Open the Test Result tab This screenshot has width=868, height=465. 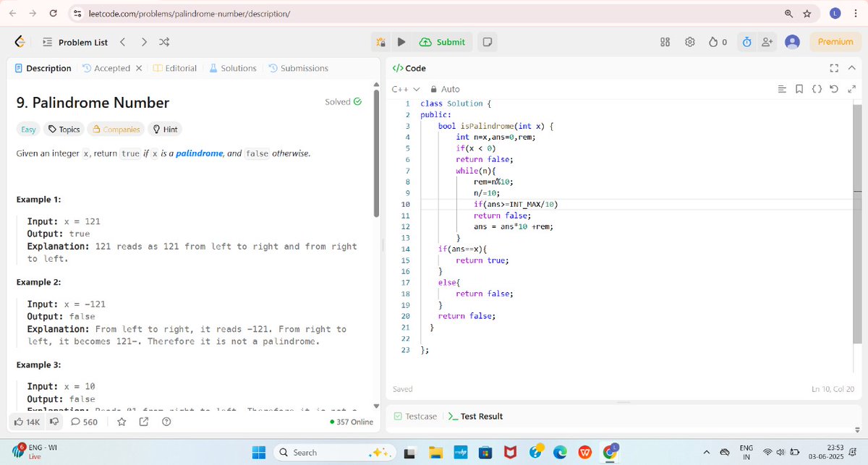(x=475, y=417)
